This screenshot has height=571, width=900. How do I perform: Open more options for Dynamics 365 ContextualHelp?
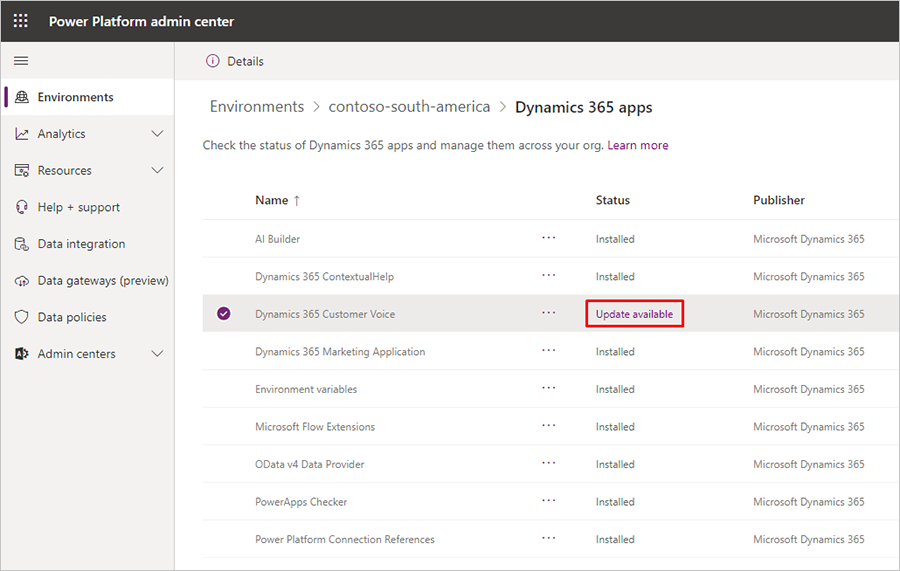[x=549, y=275]
